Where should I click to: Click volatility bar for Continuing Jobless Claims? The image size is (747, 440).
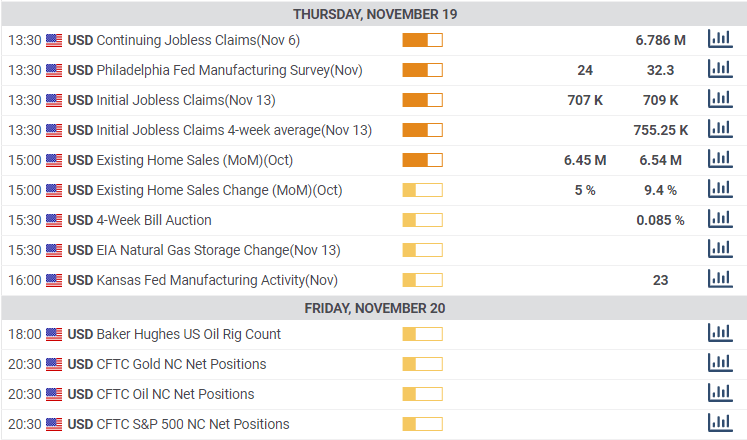[x=422, y=40]
